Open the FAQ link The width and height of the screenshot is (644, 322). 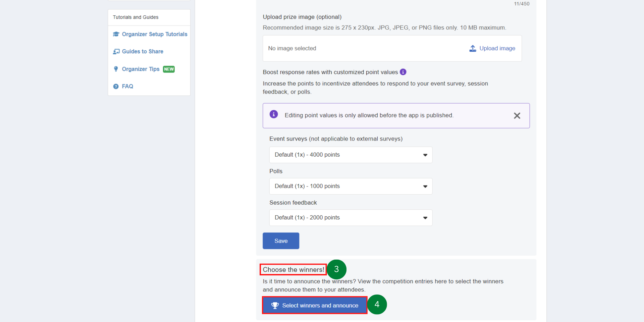tap(127, 86)
